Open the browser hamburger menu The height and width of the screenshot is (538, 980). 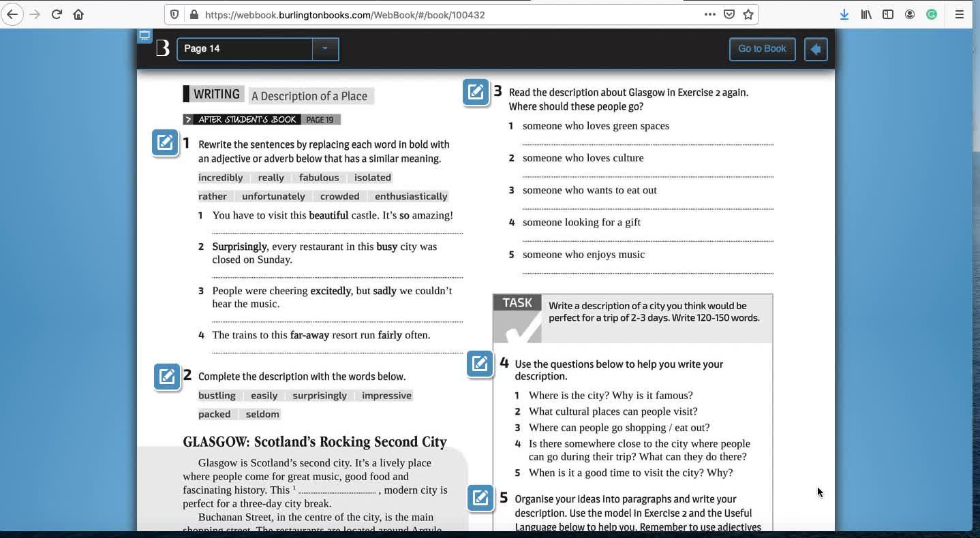960,14
